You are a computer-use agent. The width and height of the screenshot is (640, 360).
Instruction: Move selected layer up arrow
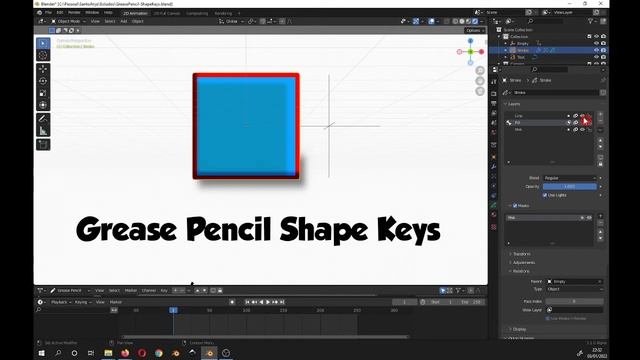click(x=600, y=140)
